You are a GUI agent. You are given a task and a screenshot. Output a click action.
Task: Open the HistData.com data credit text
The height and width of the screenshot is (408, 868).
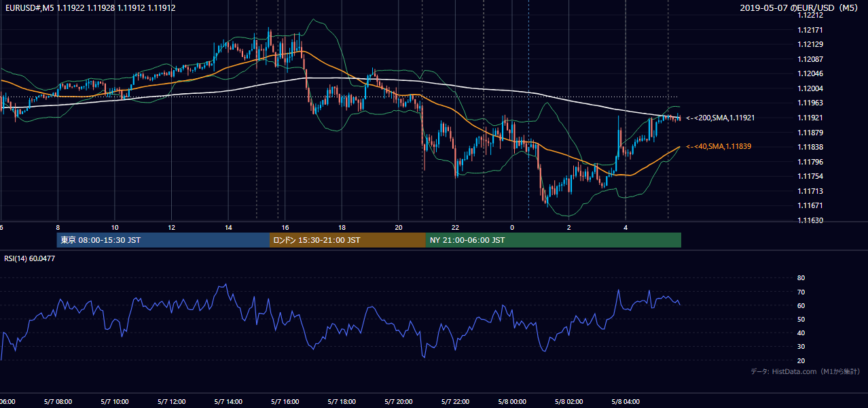(805, 372)
